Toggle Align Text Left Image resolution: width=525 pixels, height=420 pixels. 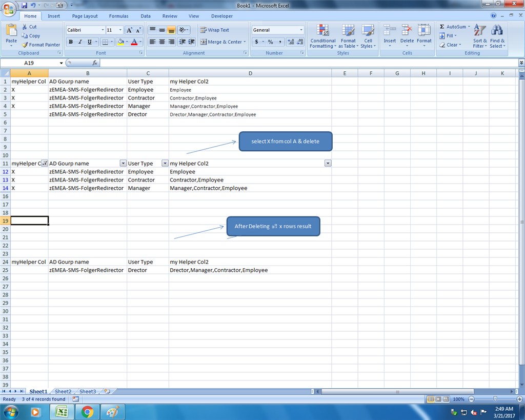152,42
